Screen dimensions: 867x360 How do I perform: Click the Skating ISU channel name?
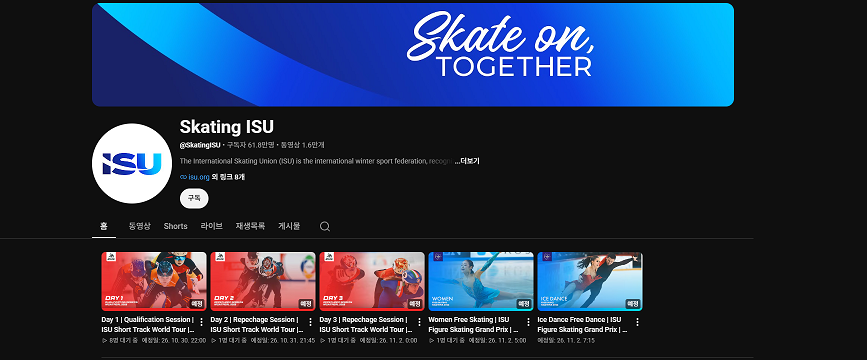227,127
